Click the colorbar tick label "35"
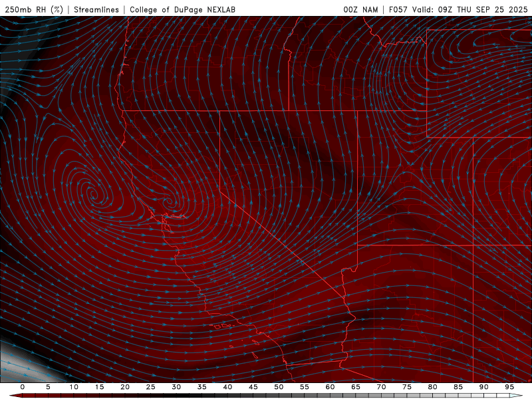 [x=202, y=387]
